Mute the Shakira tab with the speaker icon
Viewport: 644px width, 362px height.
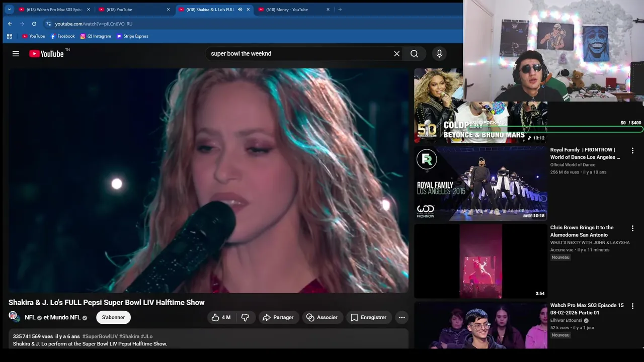tap(240, 10)
